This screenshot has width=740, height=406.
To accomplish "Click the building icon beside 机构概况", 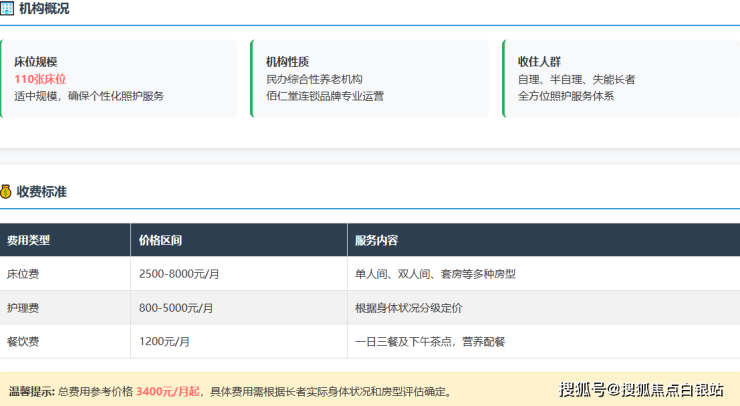I will coord(6,9).
